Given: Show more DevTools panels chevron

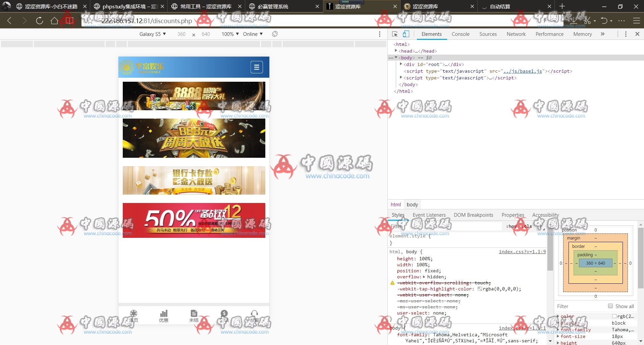Looking at the screenshot, I should point(603,34).
